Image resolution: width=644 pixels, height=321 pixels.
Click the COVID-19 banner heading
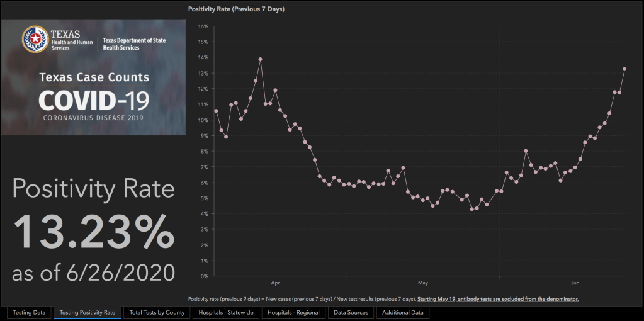pos(92,100)
